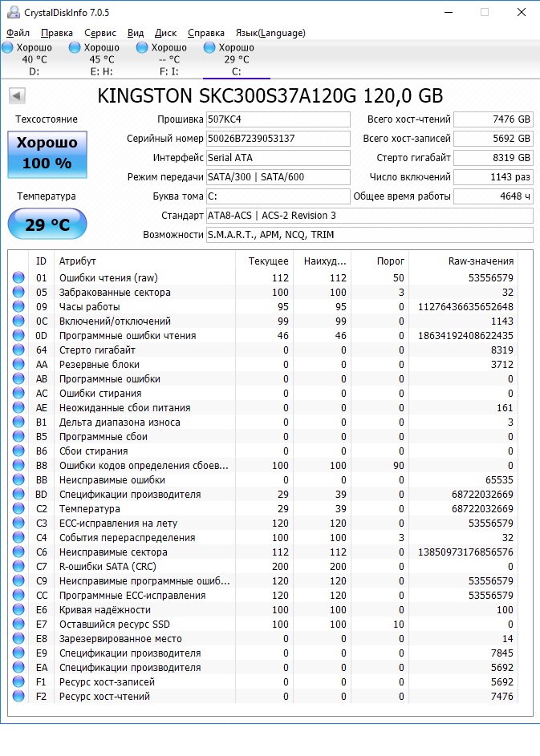Select the Резервные блоки attribute text
Screen dimensions: 540x756
[x=99, y=365]
